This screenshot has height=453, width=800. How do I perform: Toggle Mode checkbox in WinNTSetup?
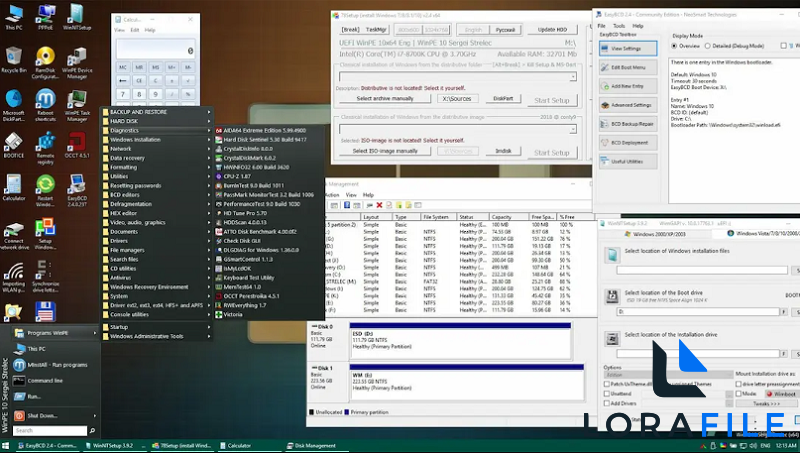coord(738,393)
